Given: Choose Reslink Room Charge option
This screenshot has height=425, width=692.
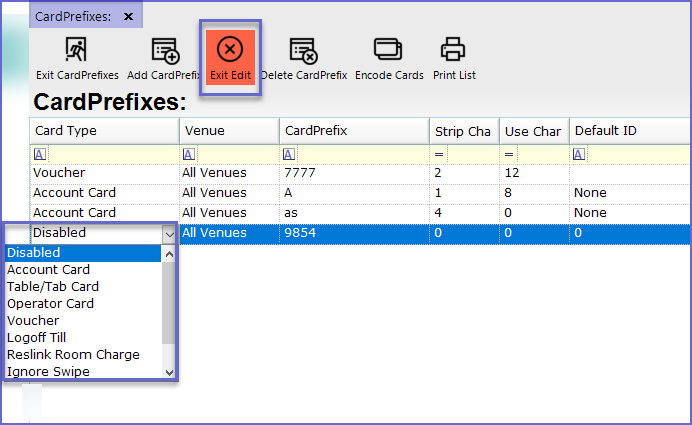Looking at the screenshot, I should (73, 355).
